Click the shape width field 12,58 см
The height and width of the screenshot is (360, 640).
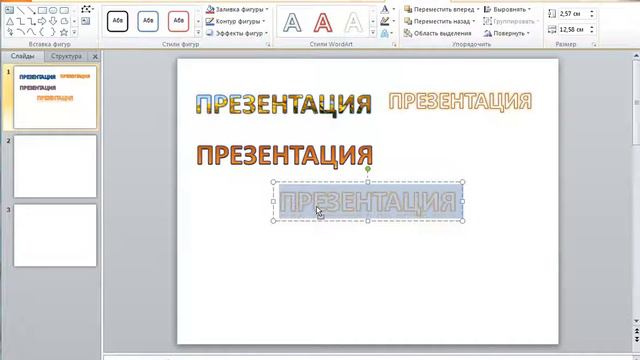click(573, 29)
